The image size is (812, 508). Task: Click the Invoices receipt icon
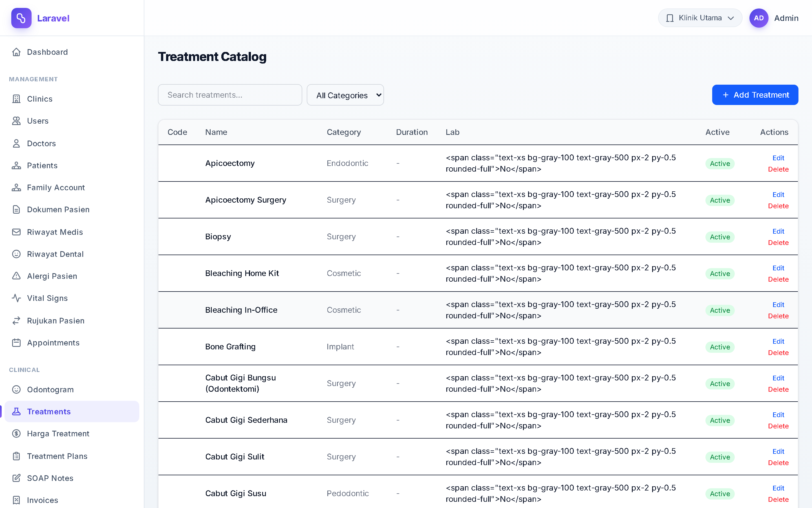coord(16,500)
